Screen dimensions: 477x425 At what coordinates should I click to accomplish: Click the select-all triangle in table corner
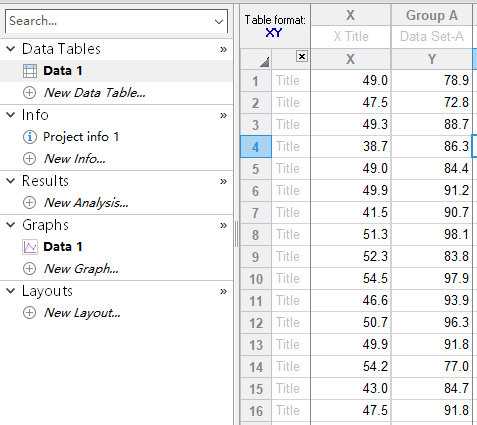264,62
